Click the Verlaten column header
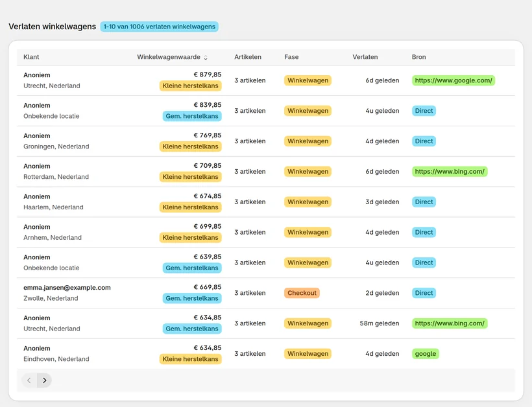This screenshot has width=532, height=407. tap(365, 57)
